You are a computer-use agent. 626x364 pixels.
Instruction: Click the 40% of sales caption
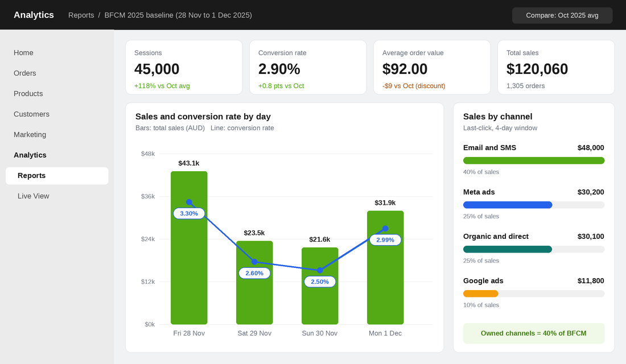pos(481,172)
